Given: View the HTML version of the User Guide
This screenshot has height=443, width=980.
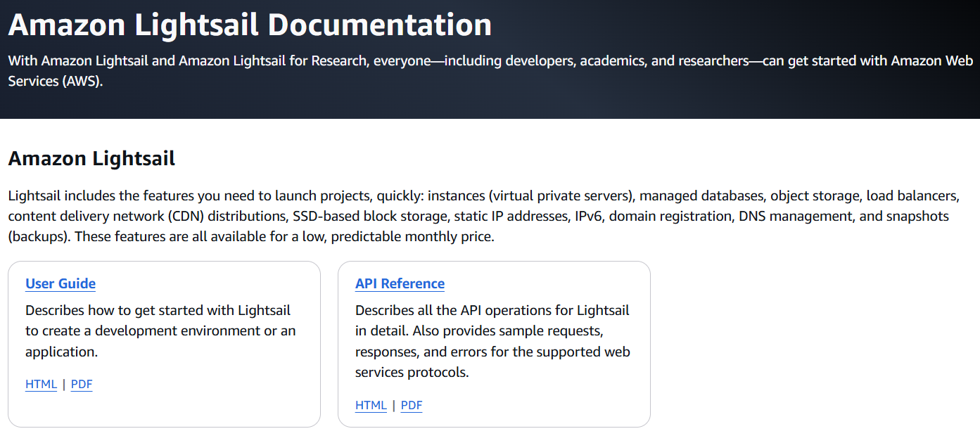Looking at the screenshot, I should tap(40, 384).
